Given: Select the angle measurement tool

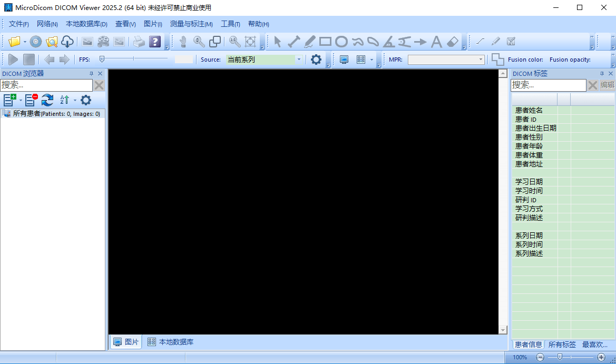Looking at the screenshot, I should click(388, 42).
